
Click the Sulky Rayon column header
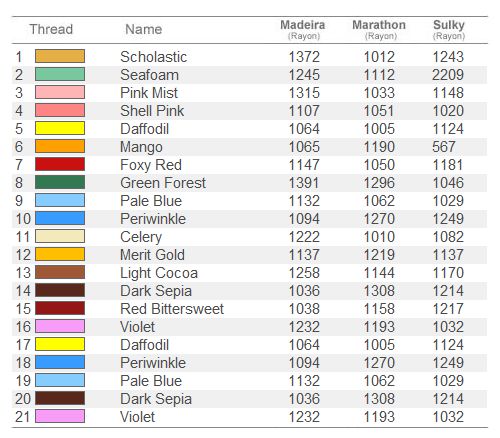click(x=449, y=29)
